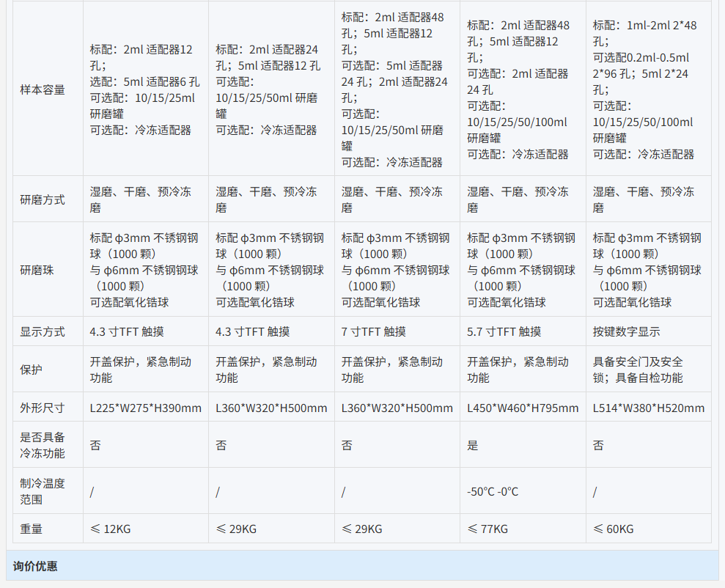This screenshot has height=588, width=725.
Task: Click the 7 寸TFT 触摸 display cell
Action: [374, 331]
